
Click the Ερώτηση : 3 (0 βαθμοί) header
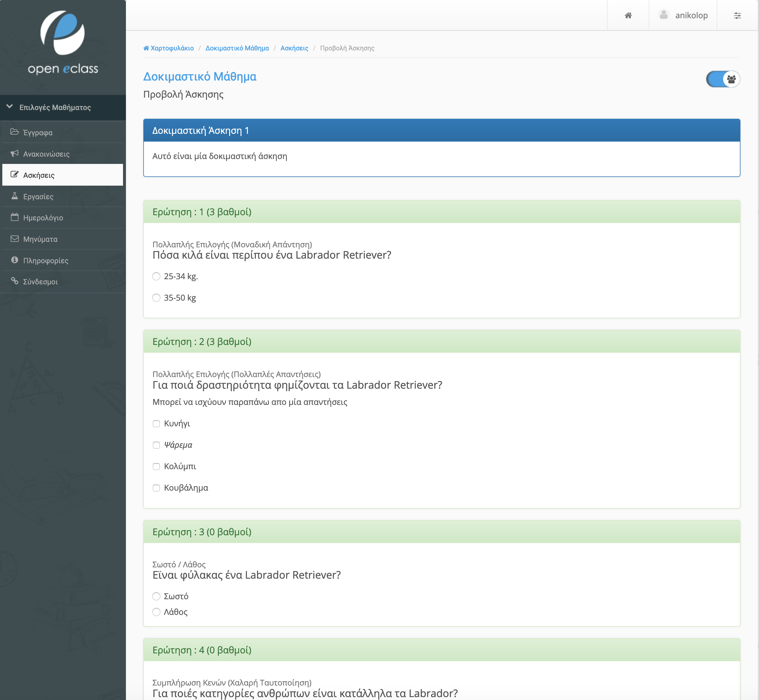(441, 532)
